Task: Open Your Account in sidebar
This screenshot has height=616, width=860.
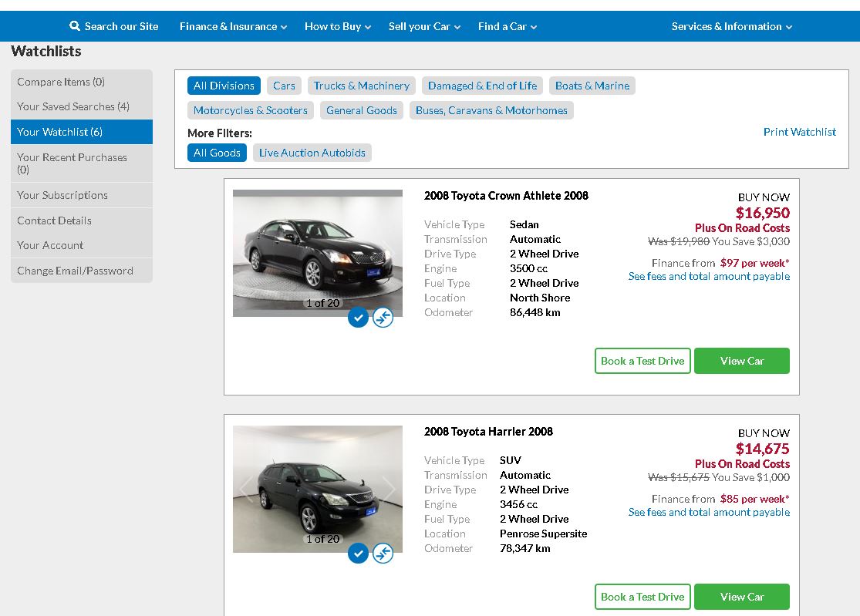Action: click(x=82, y=245)
